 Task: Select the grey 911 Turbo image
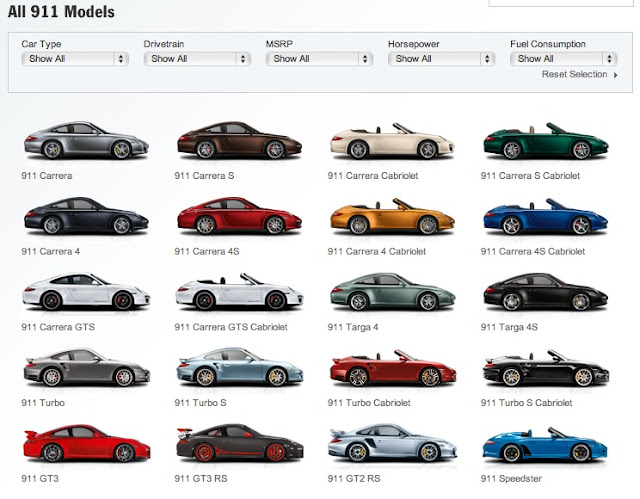[86, 368]
